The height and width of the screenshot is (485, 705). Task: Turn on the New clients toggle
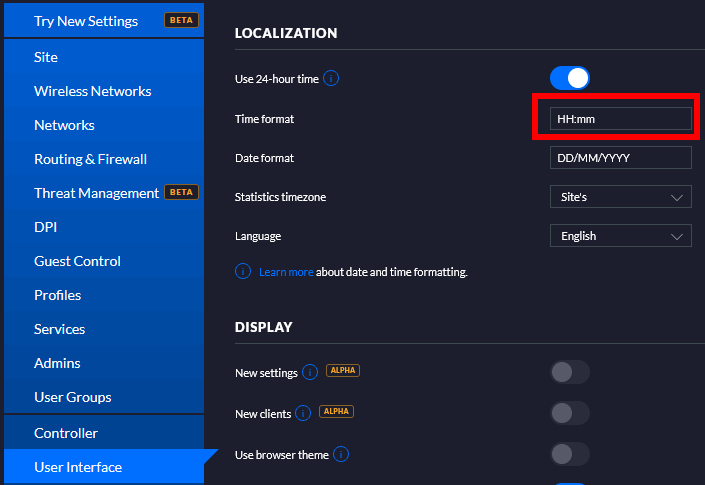[569, 412]
